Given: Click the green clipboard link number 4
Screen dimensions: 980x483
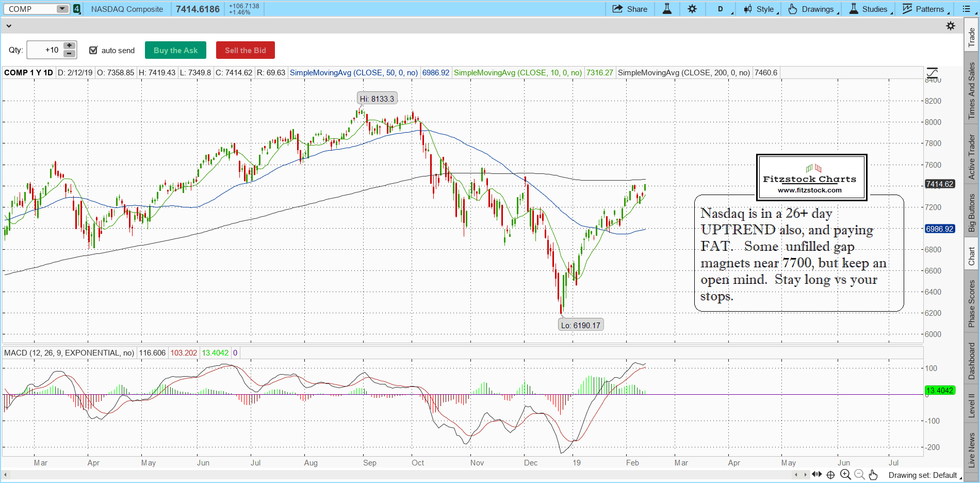Looking at the screenshot, I should pos(77,9).
